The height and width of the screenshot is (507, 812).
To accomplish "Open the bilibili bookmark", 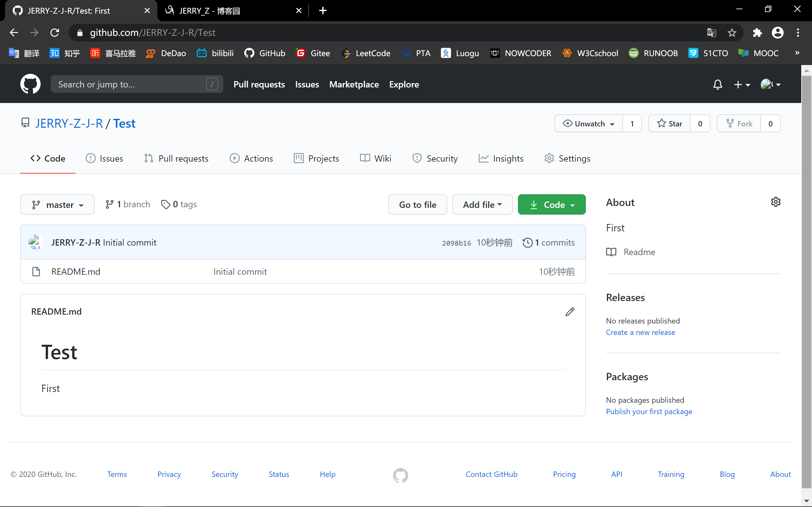I will [215, 53].
